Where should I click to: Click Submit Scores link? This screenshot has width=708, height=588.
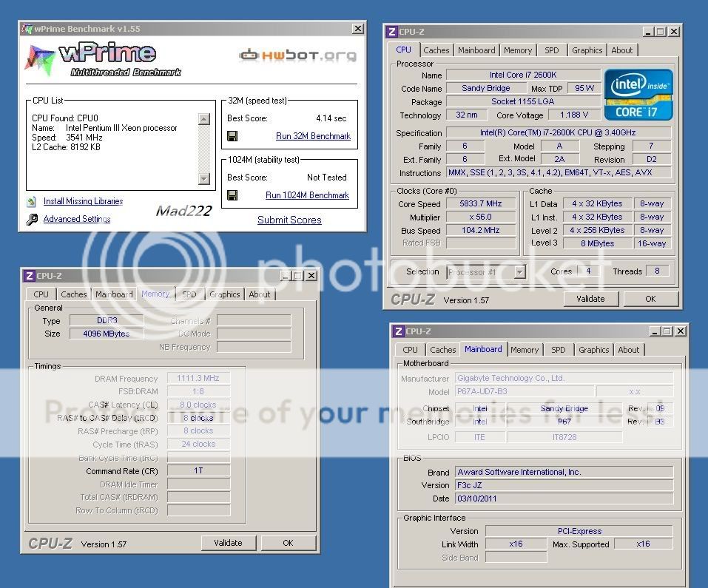(x=289, y=220)
